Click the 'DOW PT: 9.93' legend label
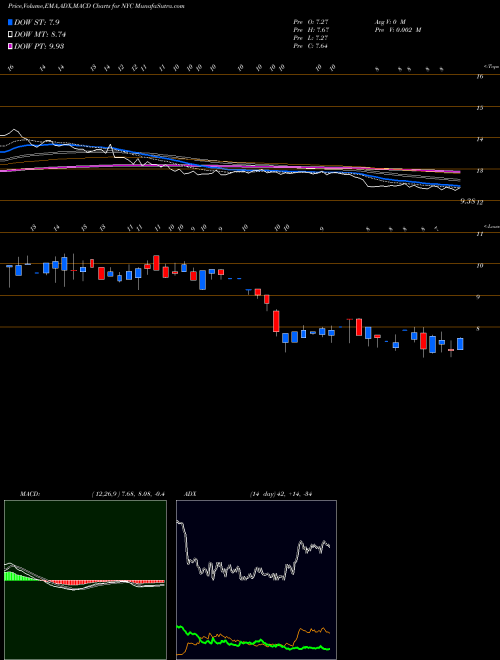This screenshot has width=500, height=660. click(39, 46)
